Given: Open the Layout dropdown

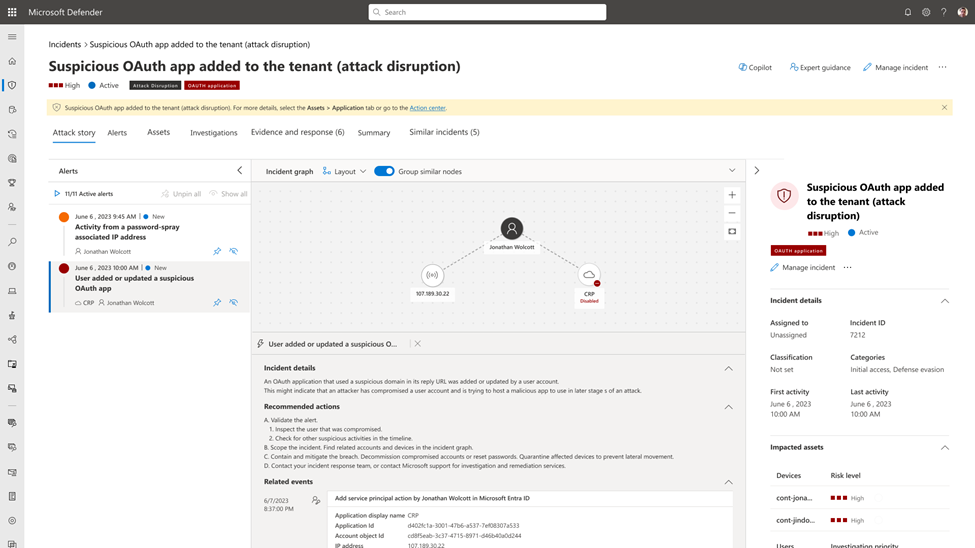Looking at the screenshot, I should tap(344, 171).
